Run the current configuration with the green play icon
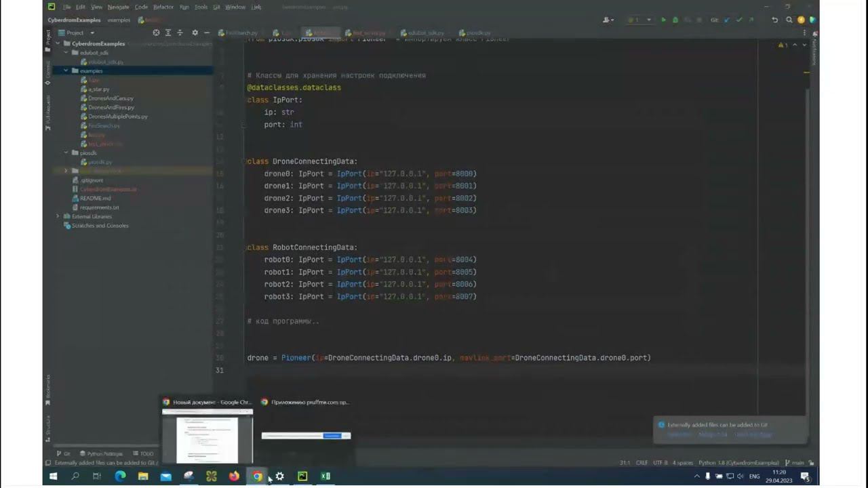Screen dimensions: 868x488 pyautogui.click(x=663, y=20)
